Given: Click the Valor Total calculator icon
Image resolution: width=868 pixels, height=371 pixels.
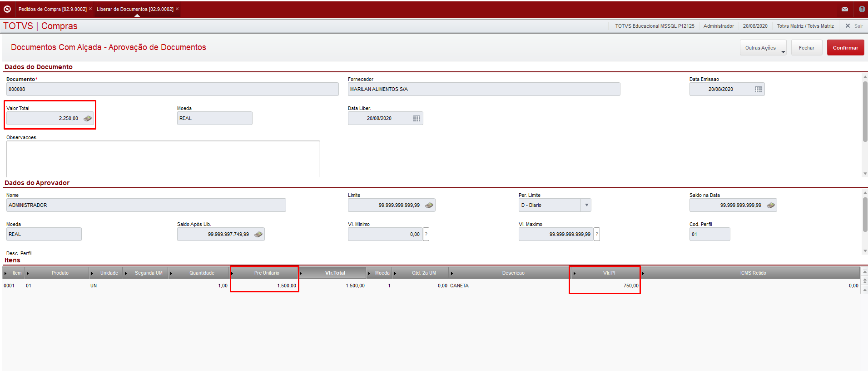Looking at the screenshot, I should point(88,118).
